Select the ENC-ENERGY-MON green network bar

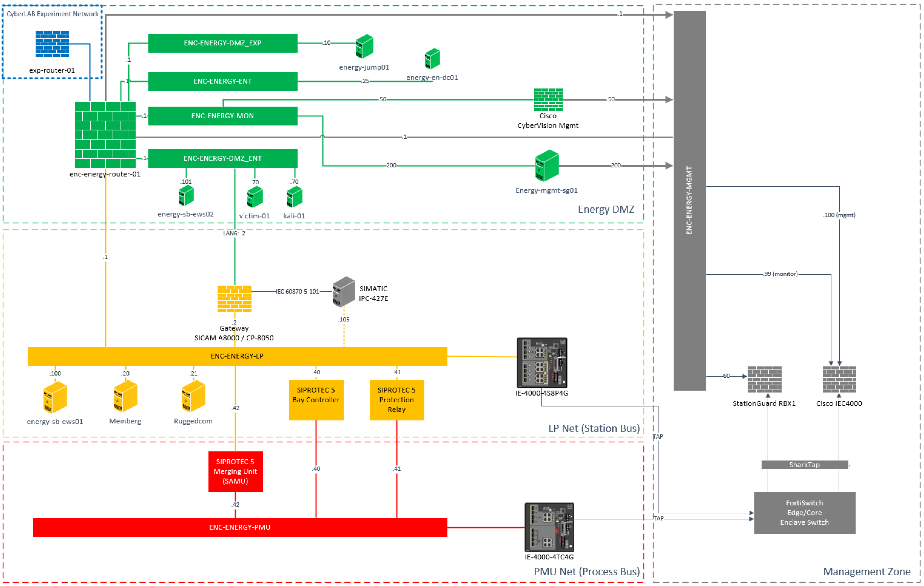point(223,116)
